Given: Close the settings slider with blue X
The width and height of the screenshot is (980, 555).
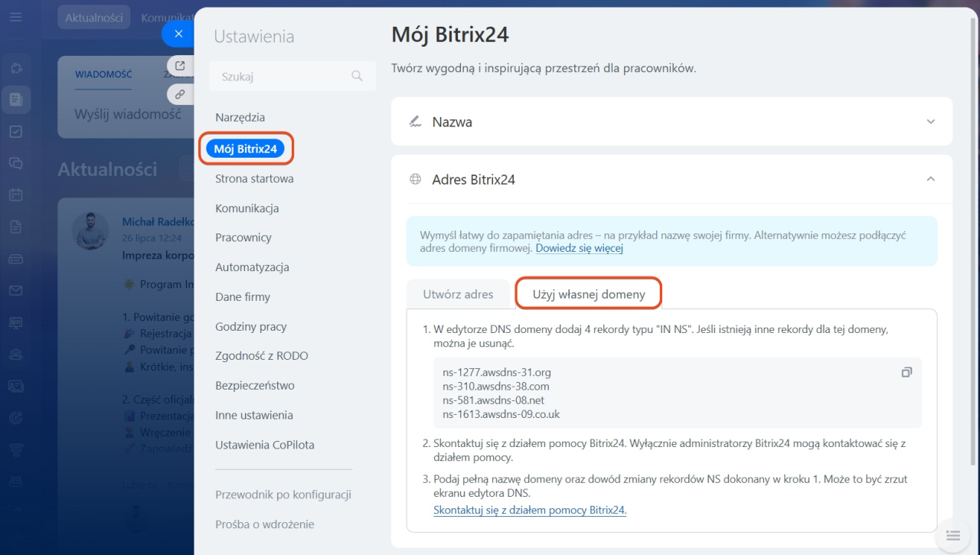Looking at the screenshot, I should point(178,34).
